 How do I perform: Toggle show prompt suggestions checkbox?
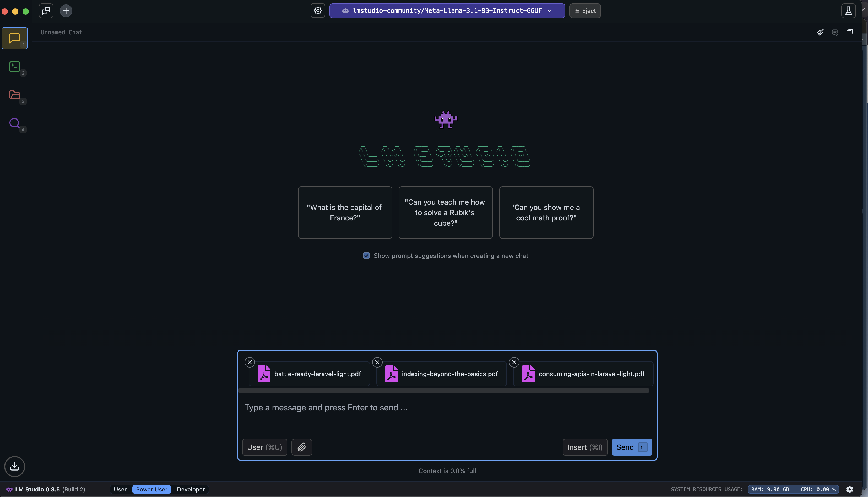[366, 256]
